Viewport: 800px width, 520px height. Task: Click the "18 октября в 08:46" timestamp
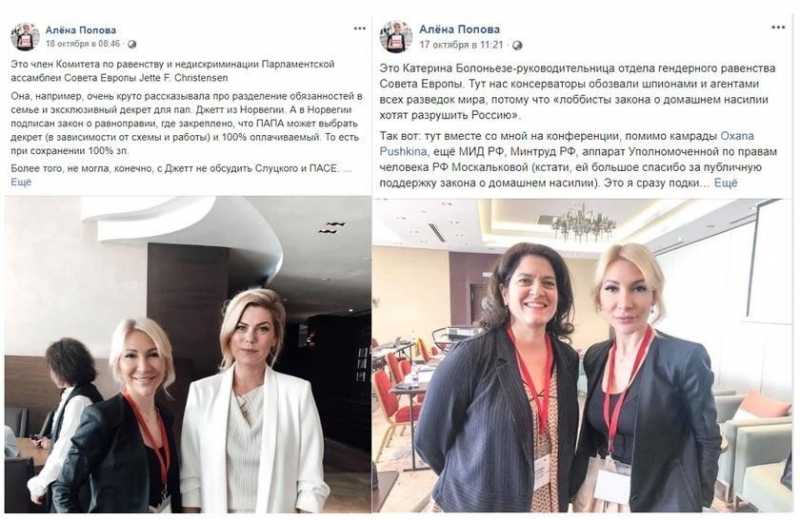(x=83, y=44)
